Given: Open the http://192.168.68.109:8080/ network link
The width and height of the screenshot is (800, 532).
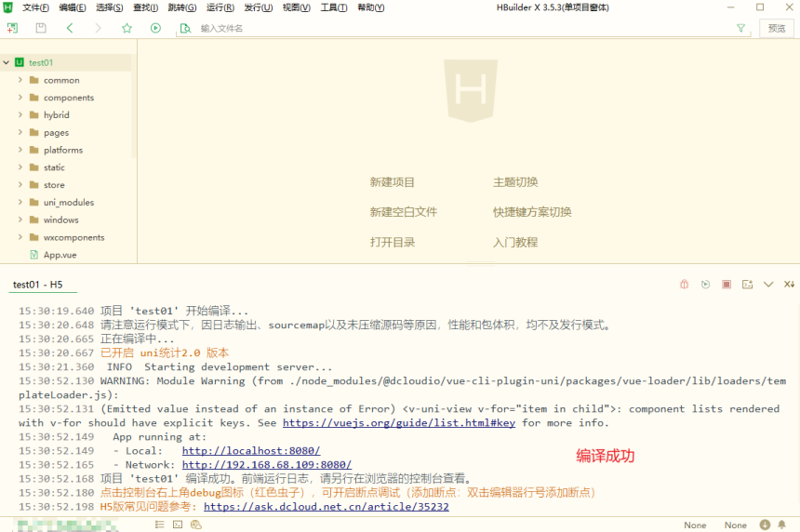Looking at the screenshot, I should [267, 465].
